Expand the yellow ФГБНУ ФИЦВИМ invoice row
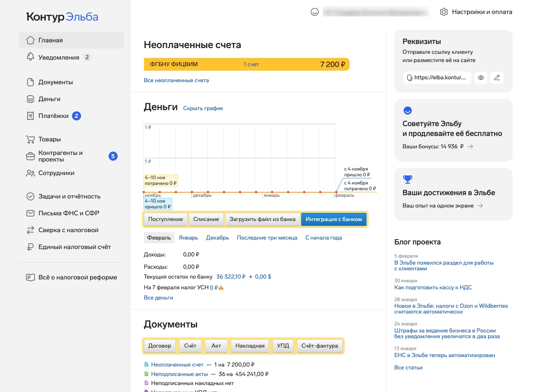534x392 pixels. 246,65
